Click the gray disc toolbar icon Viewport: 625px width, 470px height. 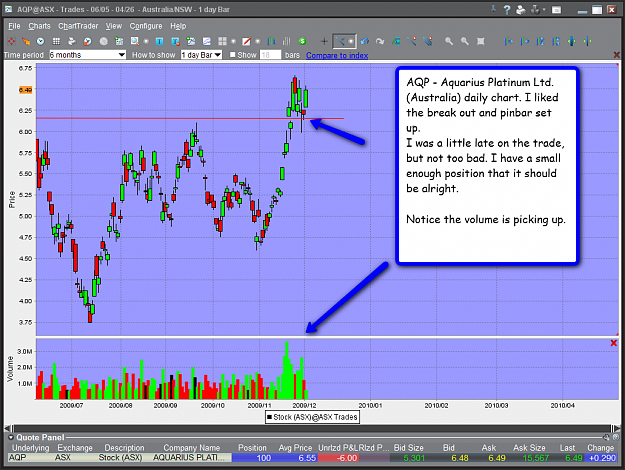(x=104, y=41)
